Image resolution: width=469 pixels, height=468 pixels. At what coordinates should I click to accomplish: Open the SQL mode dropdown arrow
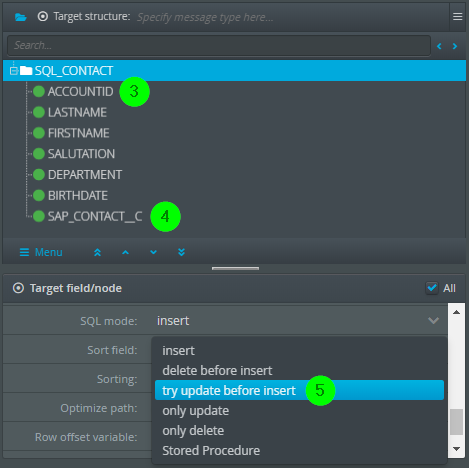click(x=433, y=321)
